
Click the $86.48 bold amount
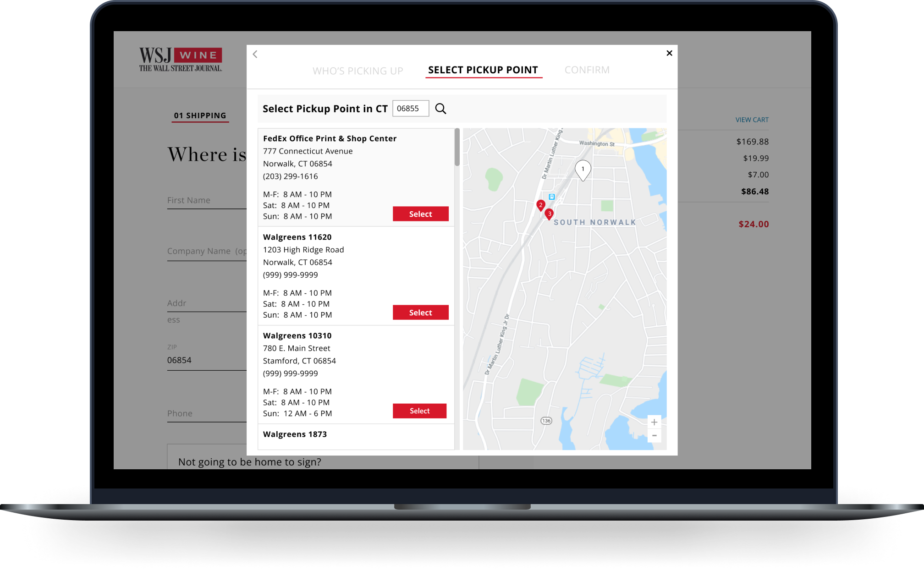[x=755, y=192]
